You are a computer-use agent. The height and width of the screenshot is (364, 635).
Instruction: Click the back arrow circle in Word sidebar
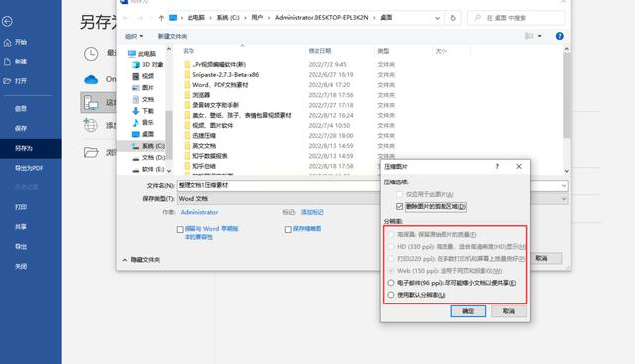(7, 21)
